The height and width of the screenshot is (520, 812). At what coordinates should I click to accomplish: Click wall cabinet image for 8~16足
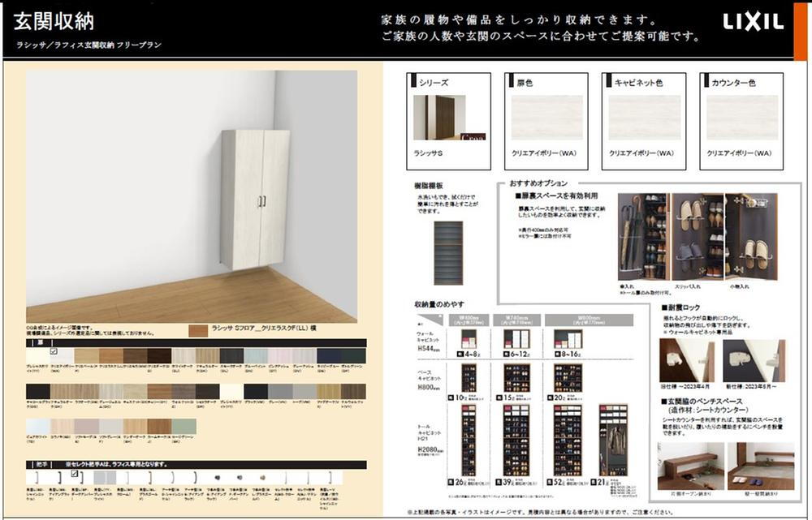point(568,339)
